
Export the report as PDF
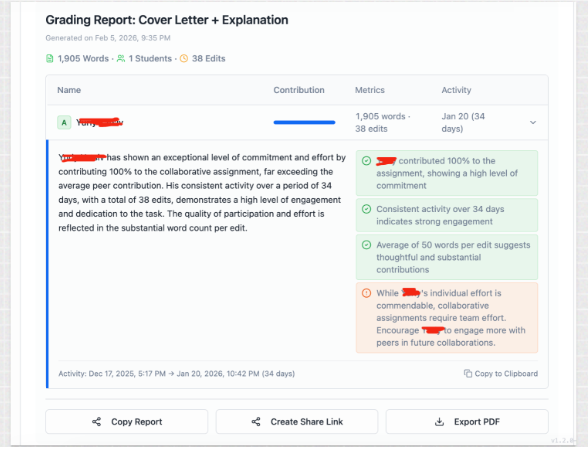(x=467, y=421)
